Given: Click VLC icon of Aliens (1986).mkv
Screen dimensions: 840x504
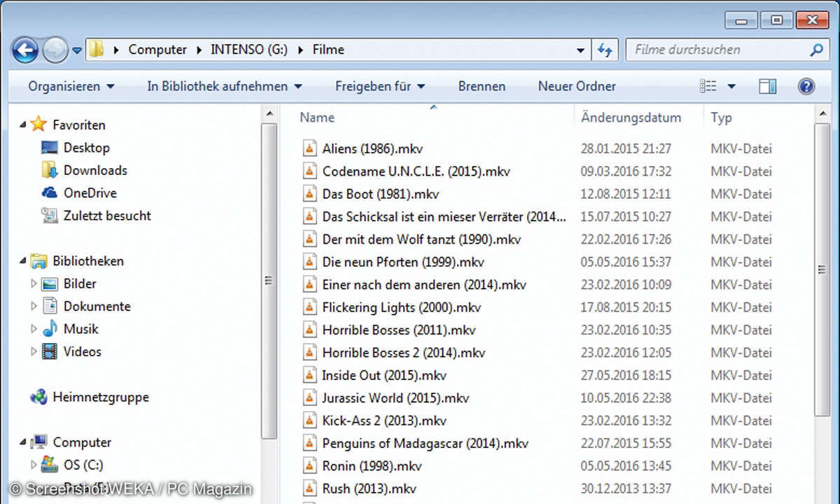Looking at the screenshot, I should 310,148.
